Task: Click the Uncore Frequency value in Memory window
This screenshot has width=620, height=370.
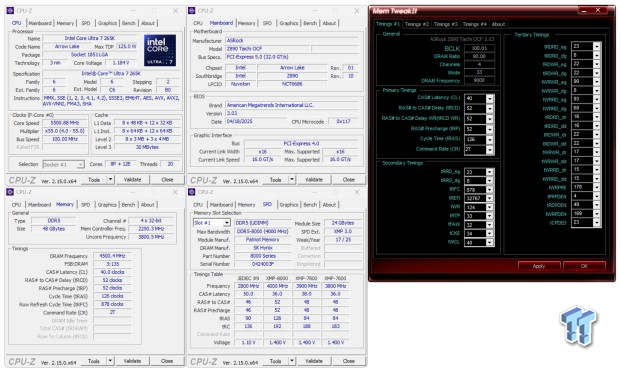Action: pyautogui.click(x=151, y=237)
